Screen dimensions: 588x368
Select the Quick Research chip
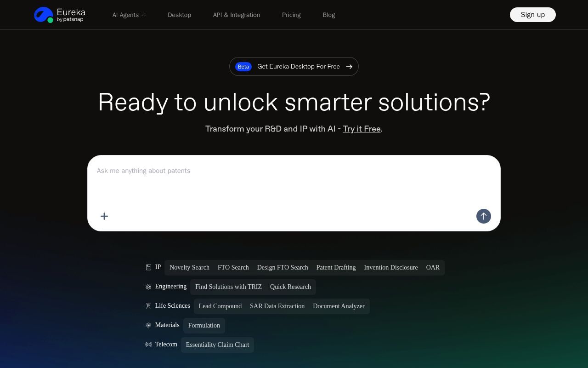pos(290,287)
